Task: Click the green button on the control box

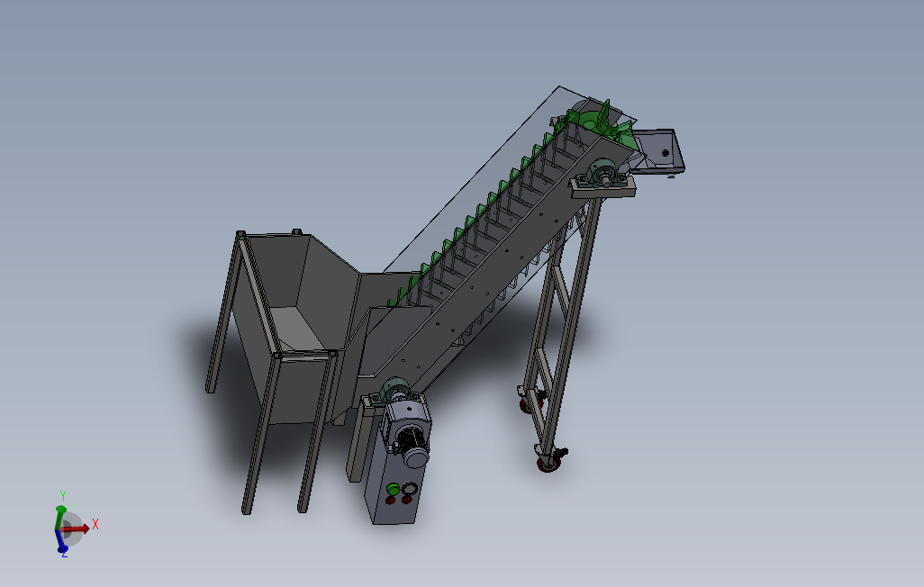Action: (393, 489)
